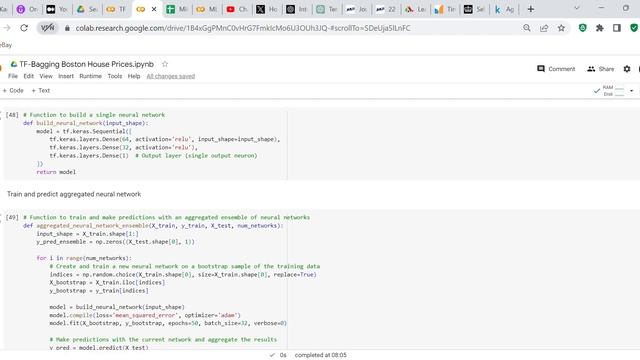Click 'completed at 08:05' status text
Screen dimensions: 640x360
(320, 355)
